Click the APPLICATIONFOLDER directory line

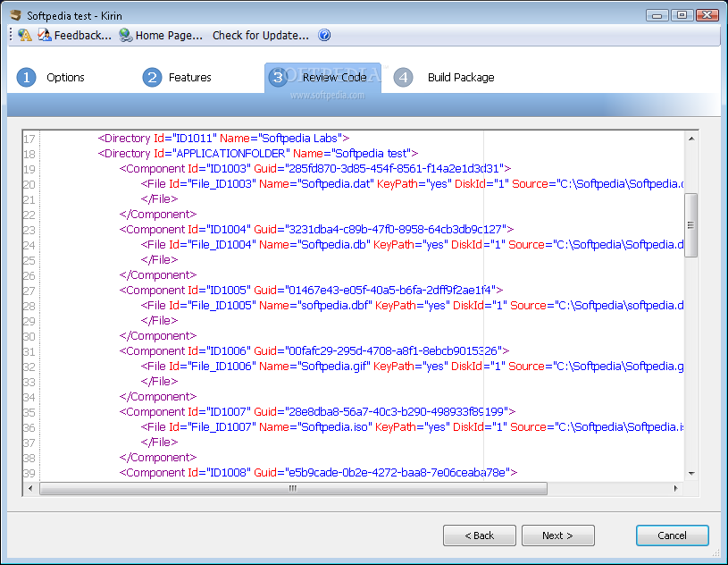(x=257, y=154)
